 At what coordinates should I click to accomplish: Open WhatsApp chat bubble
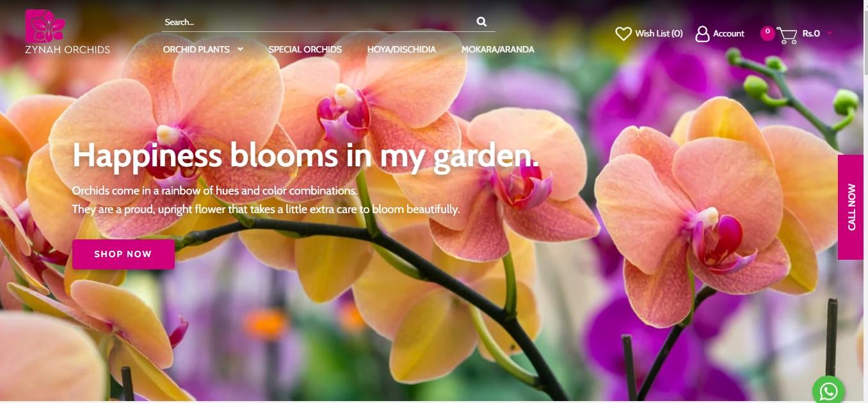[x=828, y=390]
